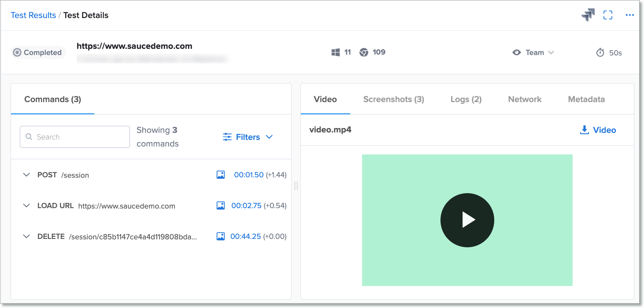Click the screenshot icon for DELETE command
Image resolution: width=644 pixels, height=308 pixels.
coord(221,236)
